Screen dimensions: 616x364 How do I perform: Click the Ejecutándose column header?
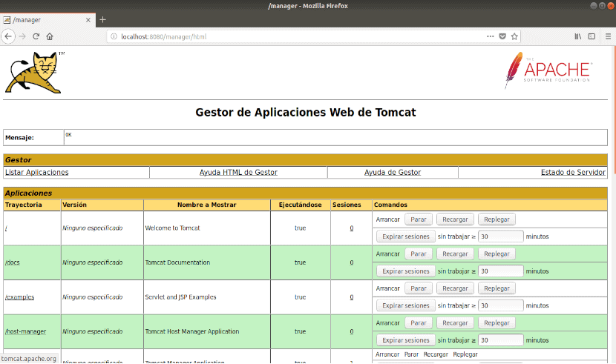click(x=300, y=205)
